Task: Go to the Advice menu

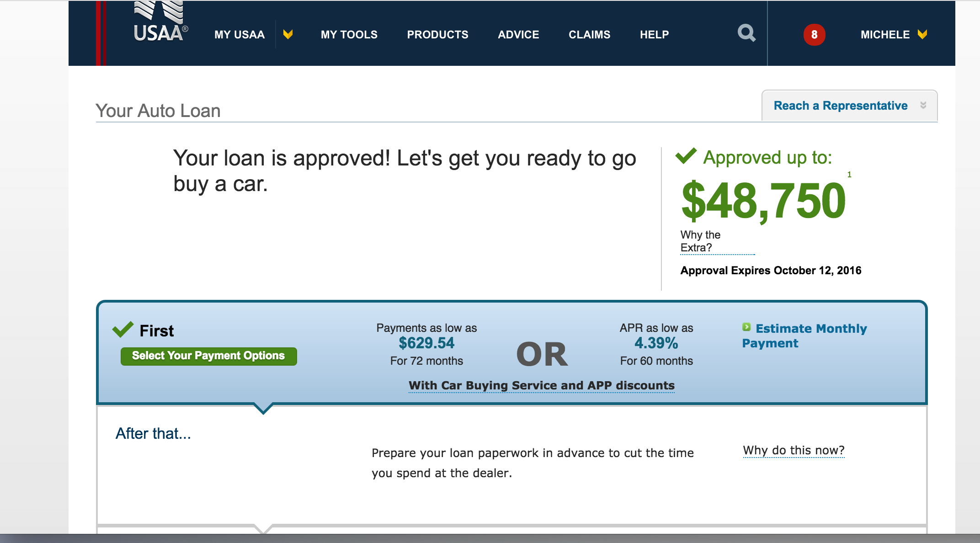Action: point(518,35)
